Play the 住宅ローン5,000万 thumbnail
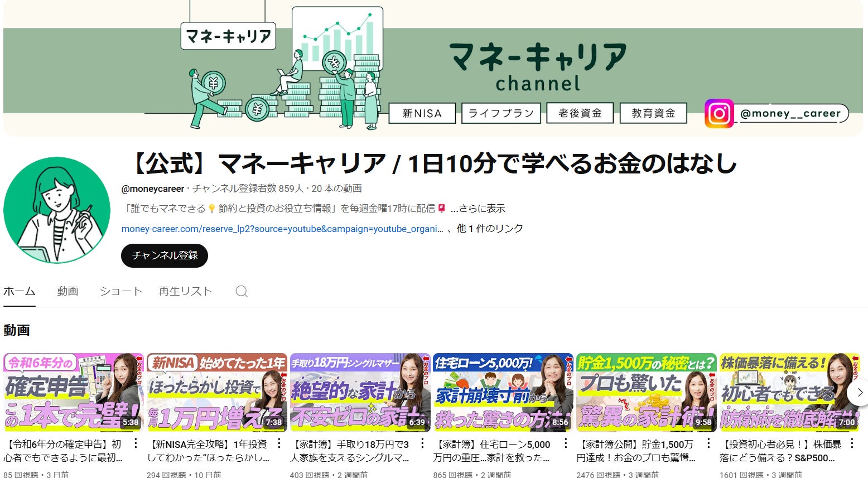The height and width of the screenshot is (478, 868). 503,392
